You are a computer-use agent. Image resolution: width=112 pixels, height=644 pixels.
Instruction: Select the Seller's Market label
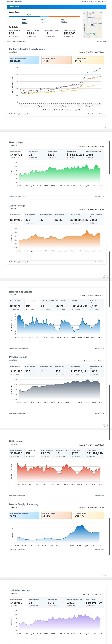click(x=25, y=21)
